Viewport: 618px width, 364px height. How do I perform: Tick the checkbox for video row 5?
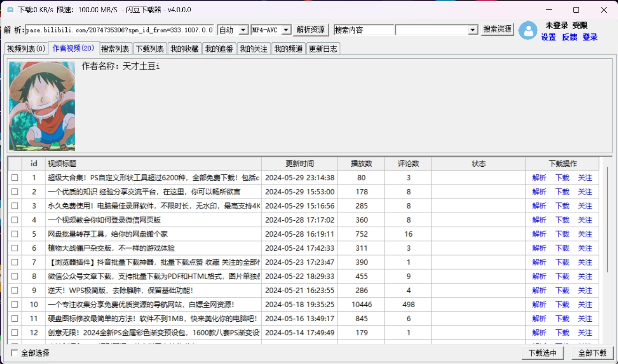15,234
